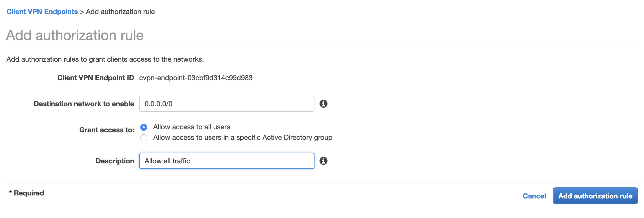Choose the specific Active Directory group radio button
The image size is (644, 218).
point(144,138)
